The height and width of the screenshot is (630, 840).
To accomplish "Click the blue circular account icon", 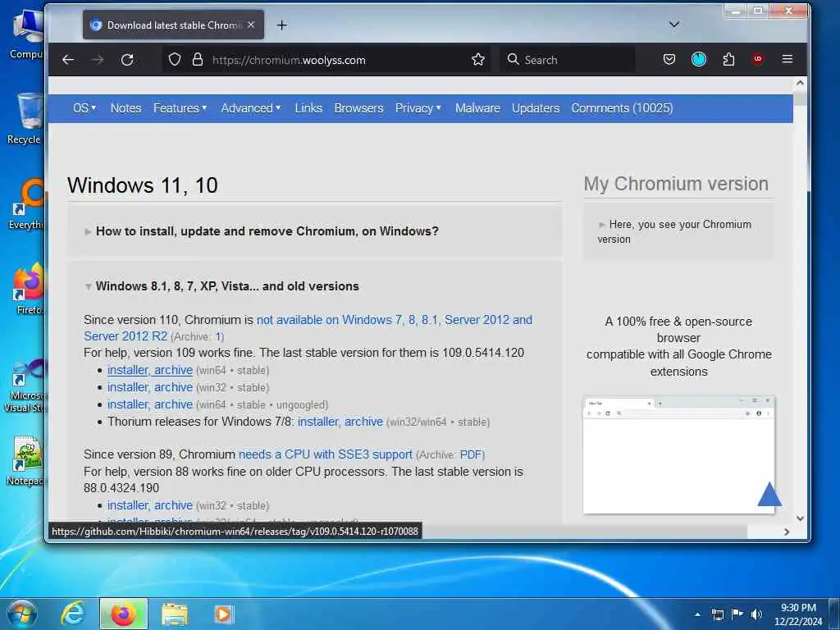I will [x=699, y=59].
